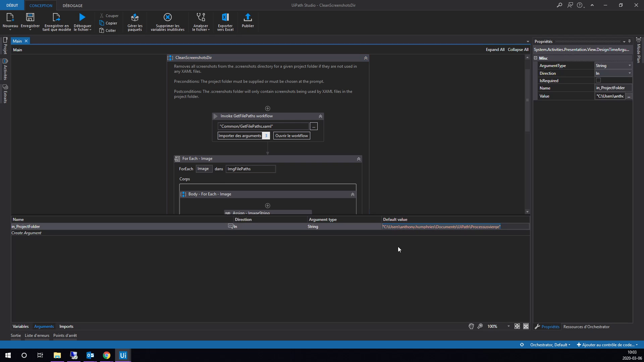The width and height of the screenshot is (644, 362).
Task: Click ellipsis button beside Value property
Action: point(629,96)
